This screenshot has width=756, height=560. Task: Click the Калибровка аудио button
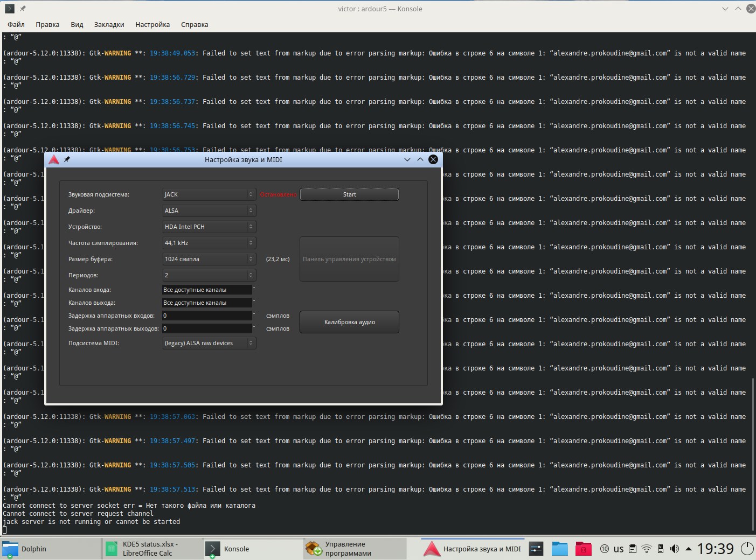pos(349,322)
